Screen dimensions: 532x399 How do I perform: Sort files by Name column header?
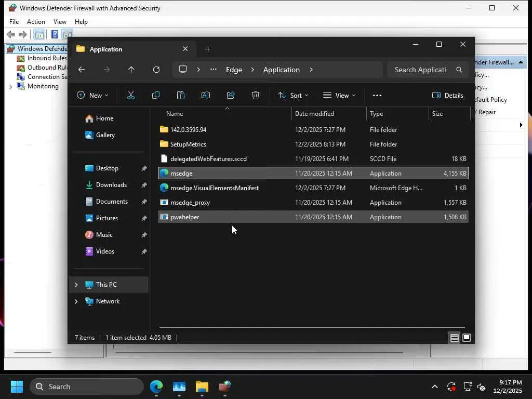224,114
